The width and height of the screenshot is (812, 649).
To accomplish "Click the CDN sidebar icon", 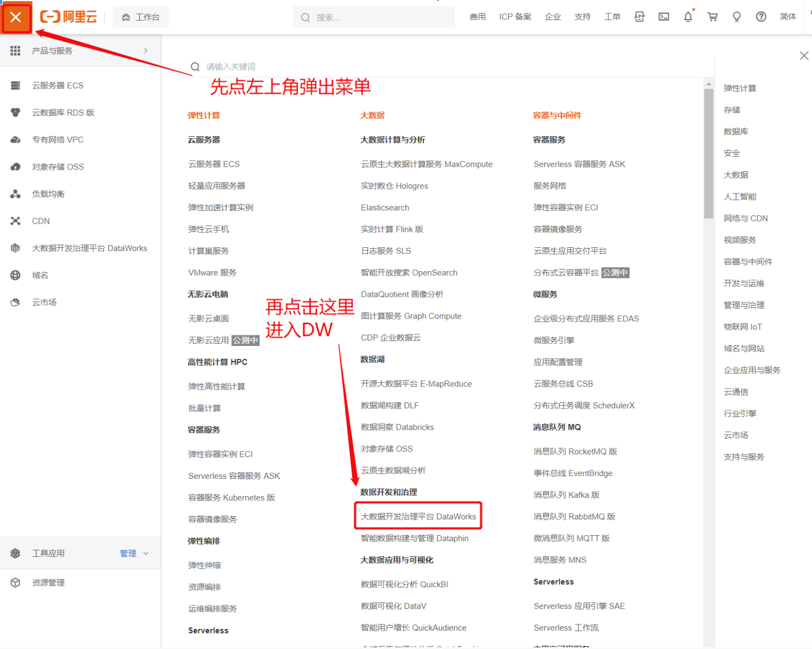I will point(15,221).
